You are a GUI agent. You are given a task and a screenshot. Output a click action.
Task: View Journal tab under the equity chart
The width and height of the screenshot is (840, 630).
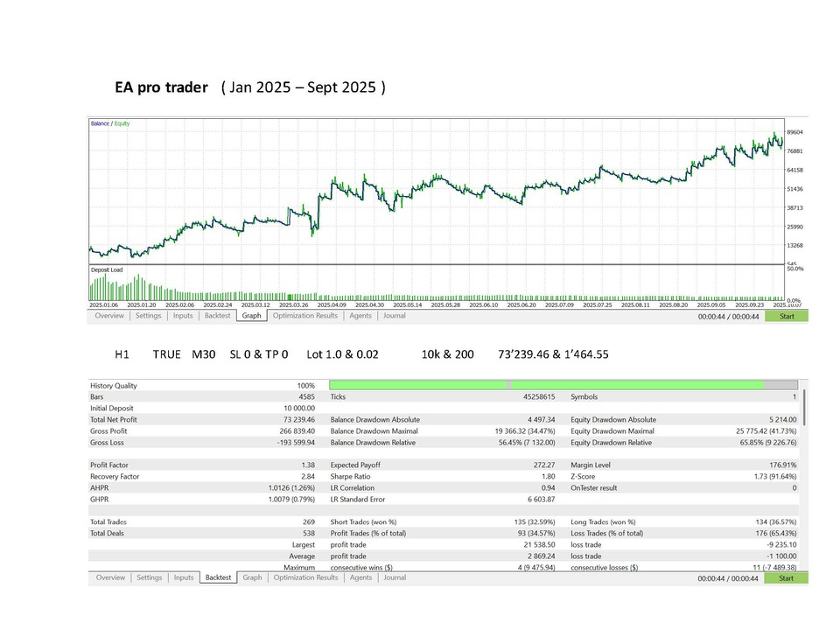tap(395, 316)
